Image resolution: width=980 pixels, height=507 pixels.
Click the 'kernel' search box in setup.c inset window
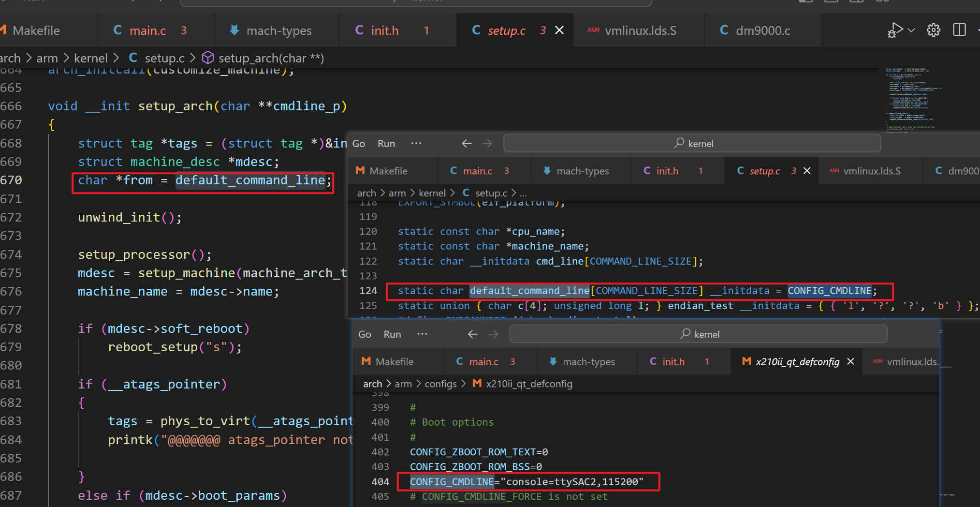[x=692, y=144]
